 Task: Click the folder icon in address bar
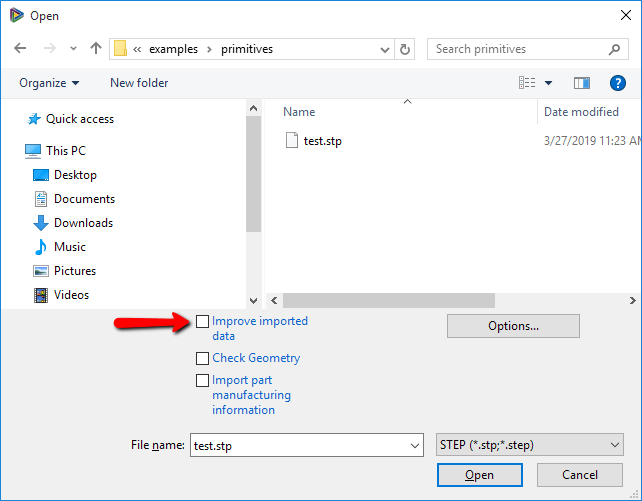(120, 48)
